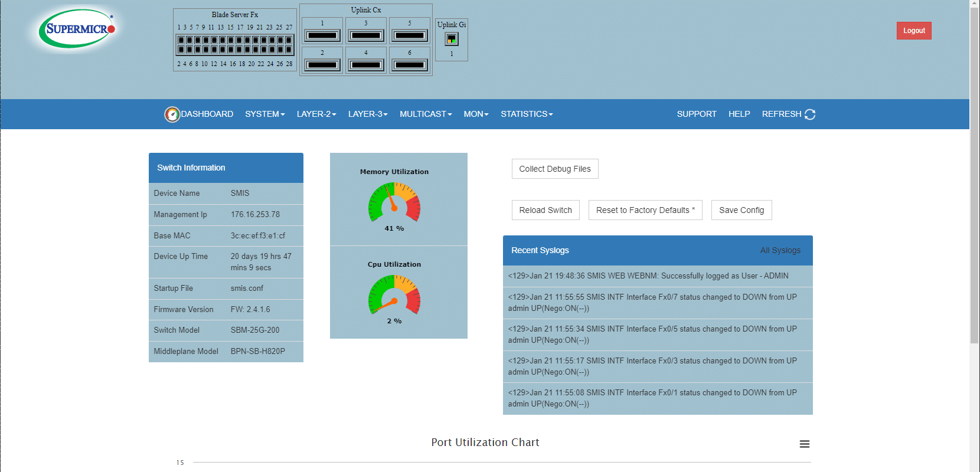Expand the STATISTICS dropdown menu
The height and width of the screenshot is (472, 980).
click(x=527, y=114)
